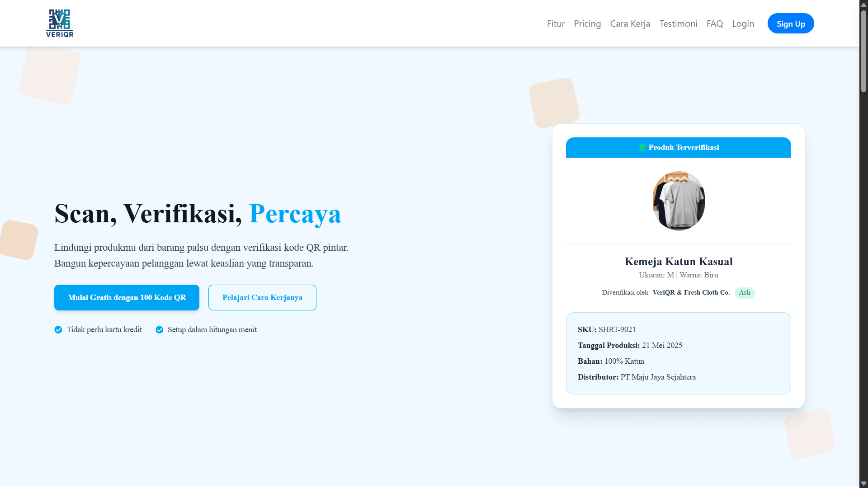Click the checkmark icon beside Tidak perlu kartu kredit
868x488 pixels.
[x=58, y=330]
